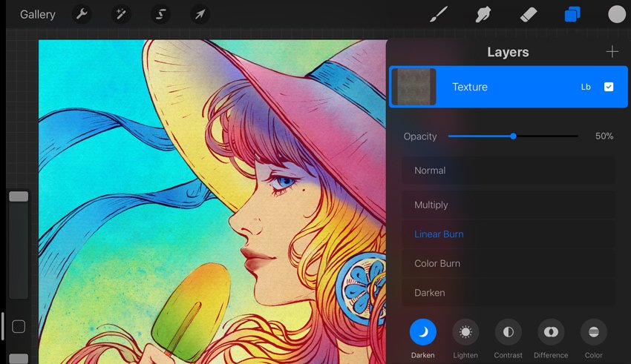Image resolution: width=631 pixels, height=364 pixels.
Task: Select the Texture layer row
Action: coord(509,87)
